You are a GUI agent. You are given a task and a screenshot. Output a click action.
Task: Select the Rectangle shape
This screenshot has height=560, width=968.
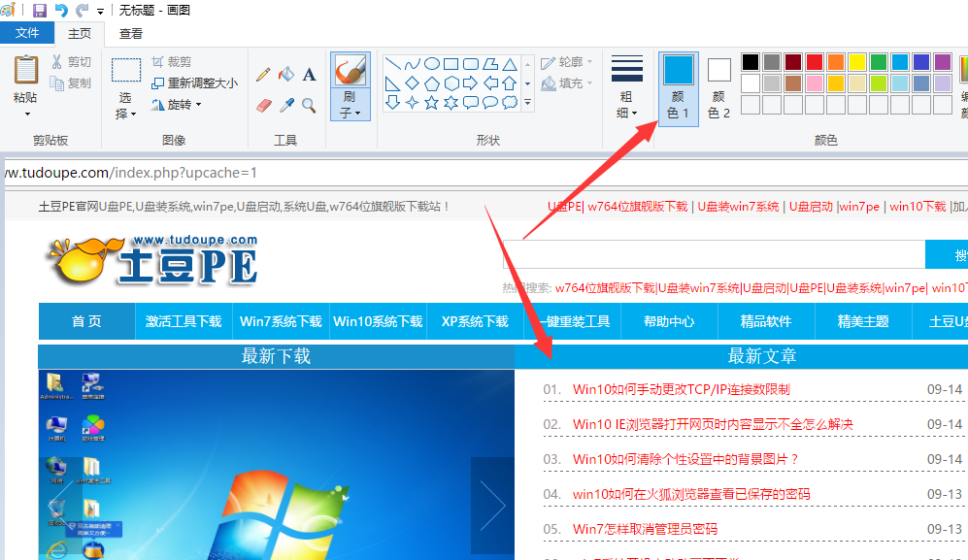click(451, 64)
